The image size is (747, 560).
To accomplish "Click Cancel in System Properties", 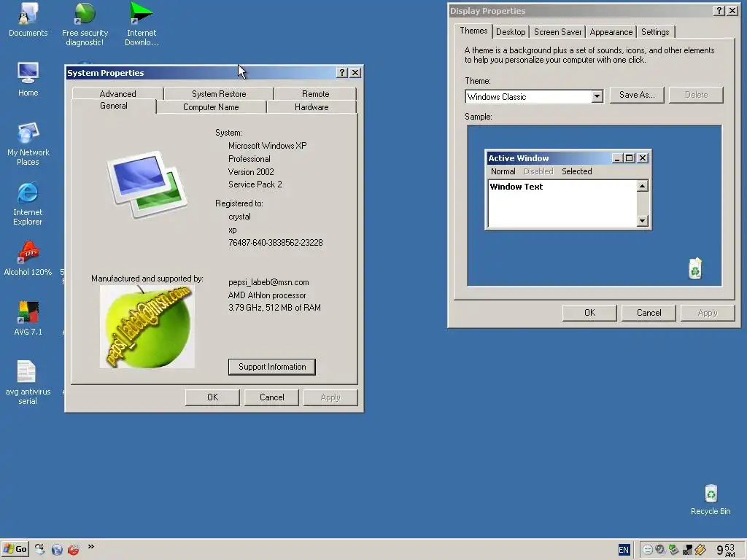I will click(271, 397).
